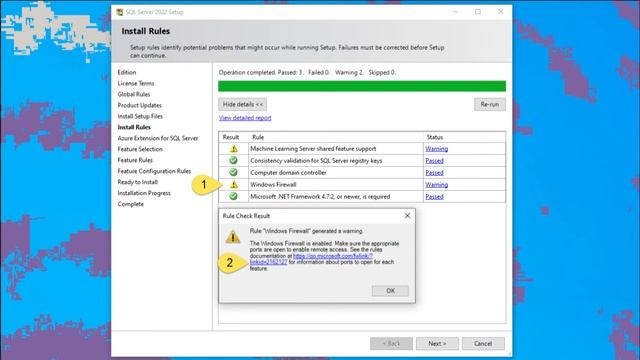The image size is (640, 360).
Task: Click the 'Install Rules' page heading
Action: click(x=145, y=31)
